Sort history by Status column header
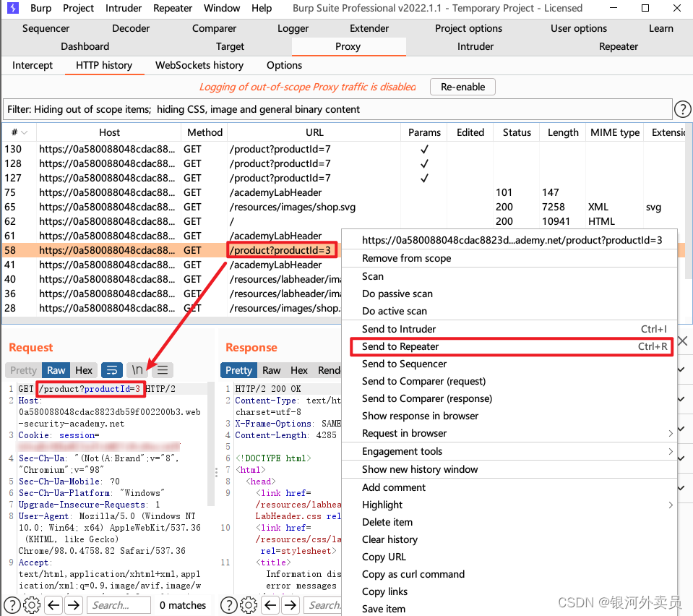 pos(517,132)
